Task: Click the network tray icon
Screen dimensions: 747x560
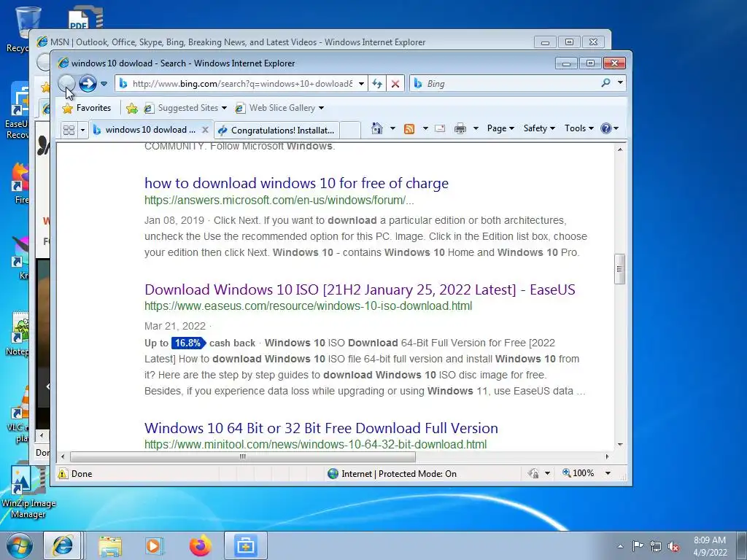Action: coord(656,546)
